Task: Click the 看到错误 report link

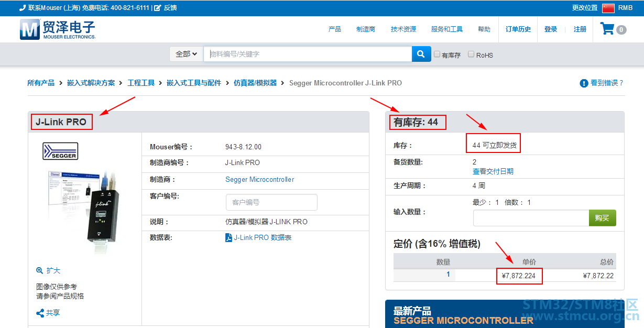Action: pos(607,83)
